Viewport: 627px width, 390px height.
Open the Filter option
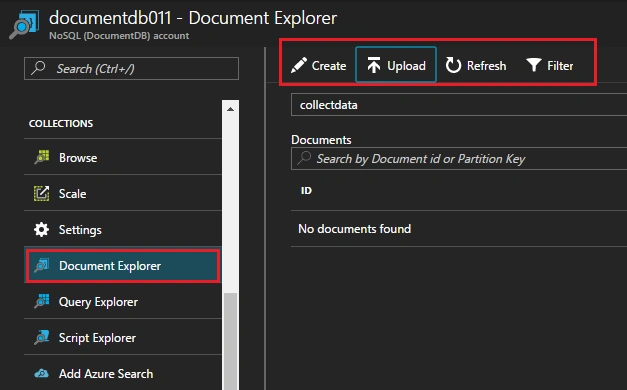(550, 65)
